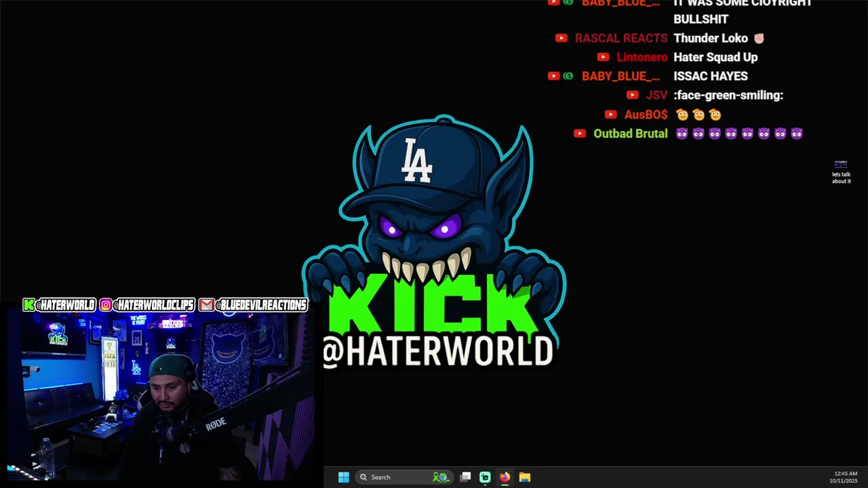Screen dimensions: 868x488
Task: Click the purple devil emojis from Outbad Brutal
Action: 739,134
